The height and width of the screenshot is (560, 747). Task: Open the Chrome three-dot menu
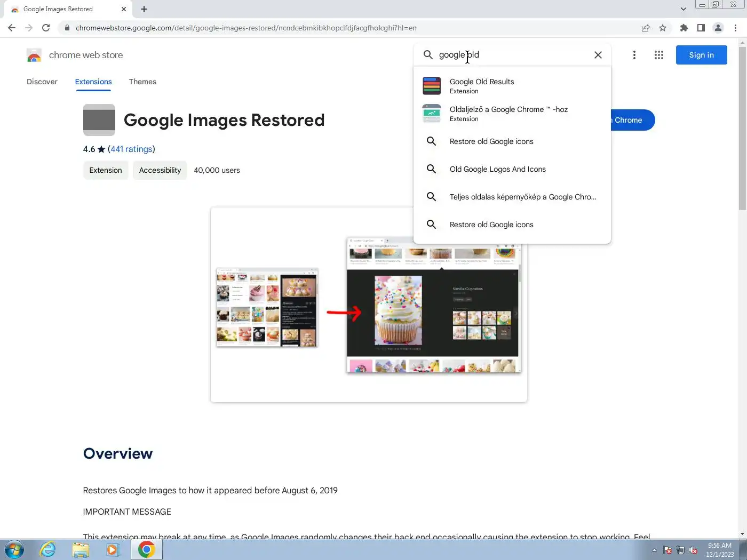(x=736, y=28)
